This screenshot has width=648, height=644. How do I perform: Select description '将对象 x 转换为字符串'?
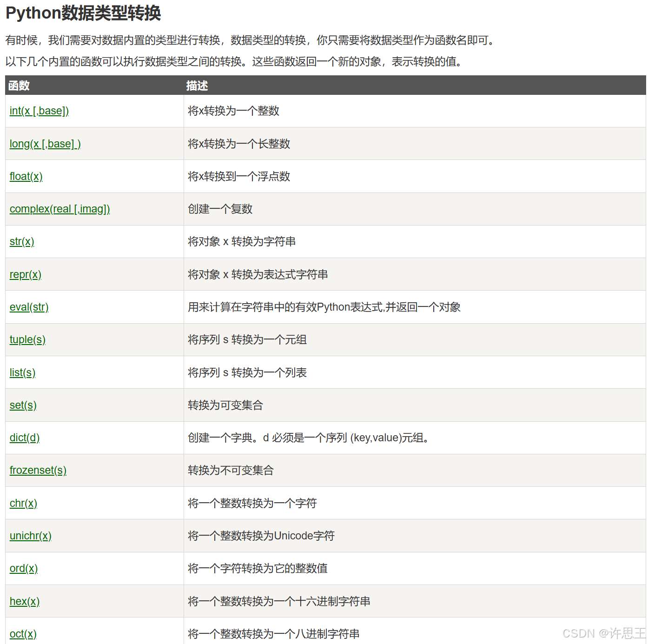(x=242, y=241)
